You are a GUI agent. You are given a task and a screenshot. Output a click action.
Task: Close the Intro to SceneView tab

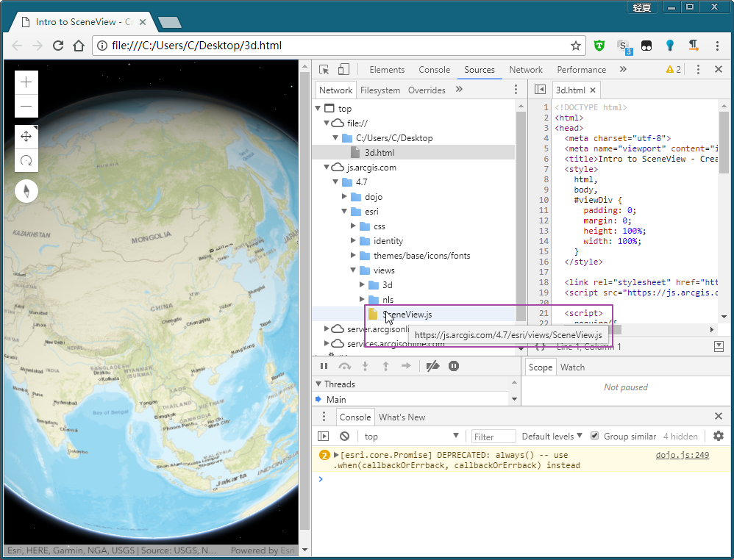(142, 22)
